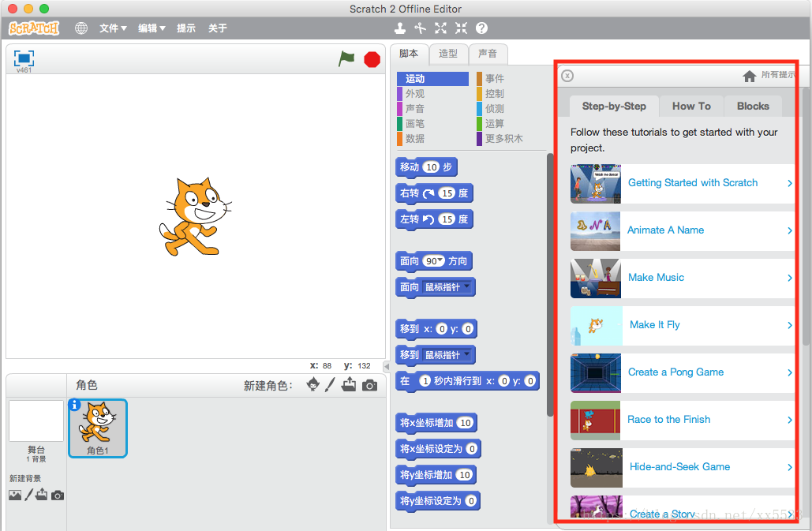The width and height of the screenshot is (812, 531).
Task: Paint a new backdrop
Action: click(x=29, y=495)
